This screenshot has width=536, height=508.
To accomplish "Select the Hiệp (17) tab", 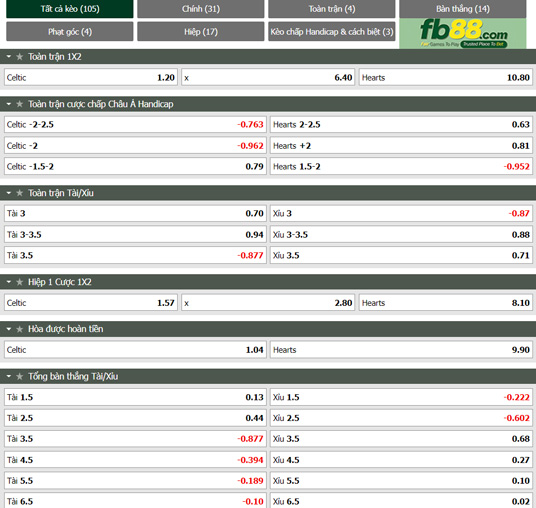I will click(201, 31).
